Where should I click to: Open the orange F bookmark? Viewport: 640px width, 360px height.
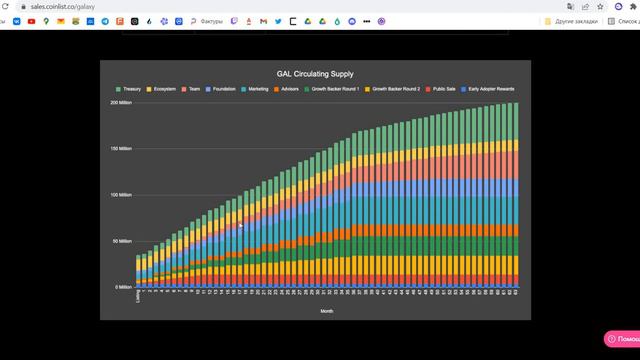(120, 21)
